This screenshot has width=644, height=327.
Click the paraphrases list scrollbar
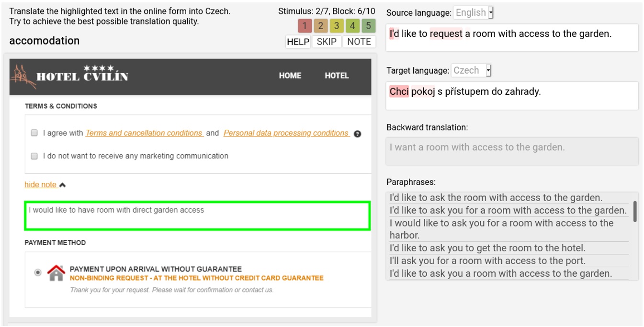click(635, 211)
